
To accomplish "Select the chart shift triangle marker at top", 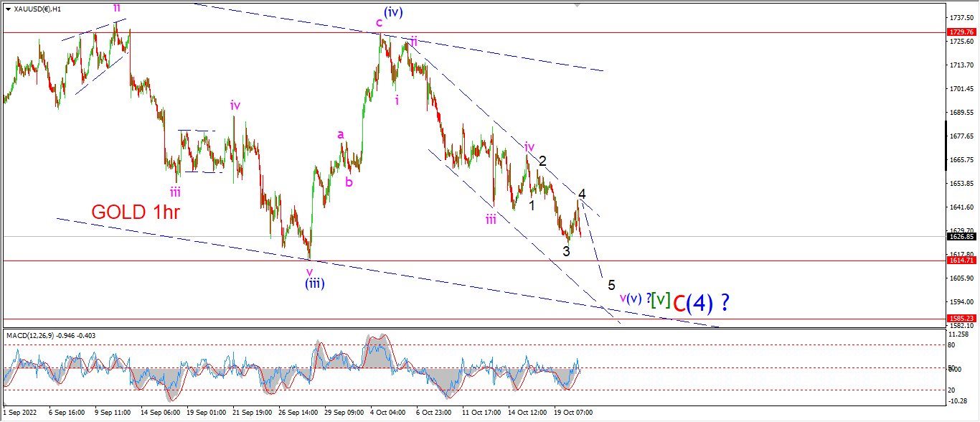I will [576, 4].
